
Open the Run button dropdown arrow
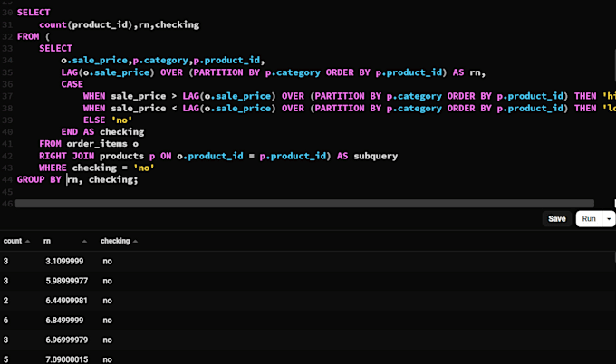609,219
